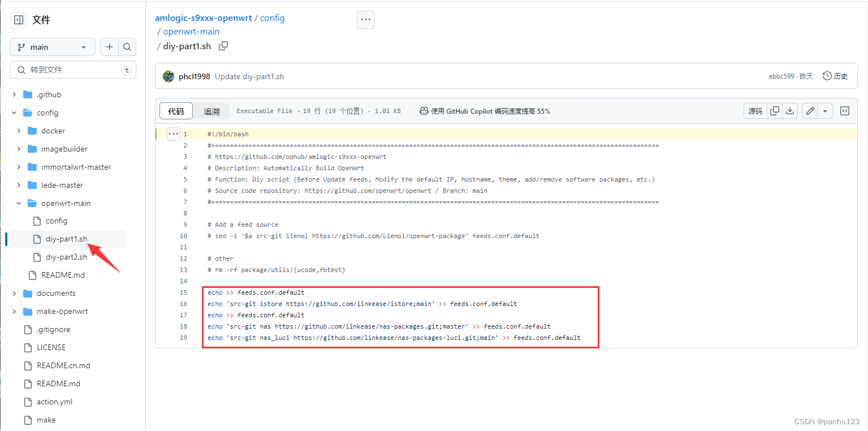Image resolution: width=868 pixels, height=431 pixels.
Task: Click the make-openwrt folder icon
Action: pyautogui.click(x=28, y=311)
